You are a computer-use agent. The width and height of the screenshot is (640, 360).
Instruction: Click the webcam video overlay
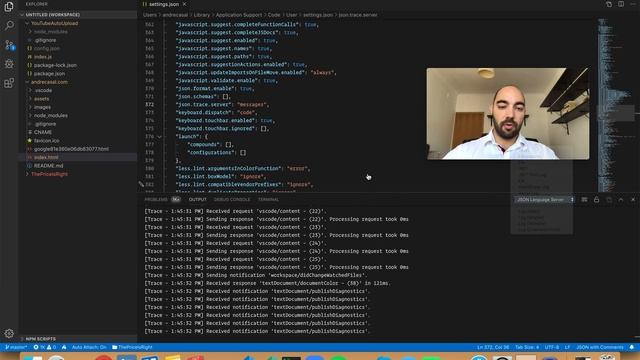click(508, 114)
